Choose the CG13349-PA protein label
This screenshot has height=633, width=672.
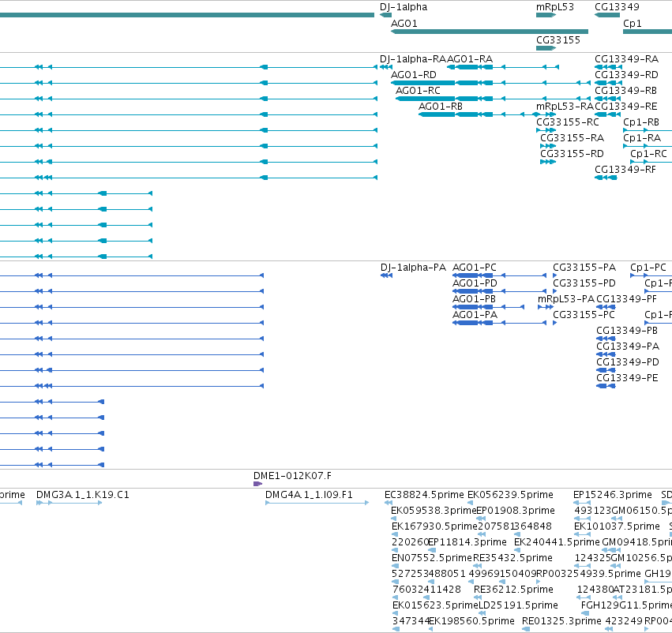[x=628, y=346]
